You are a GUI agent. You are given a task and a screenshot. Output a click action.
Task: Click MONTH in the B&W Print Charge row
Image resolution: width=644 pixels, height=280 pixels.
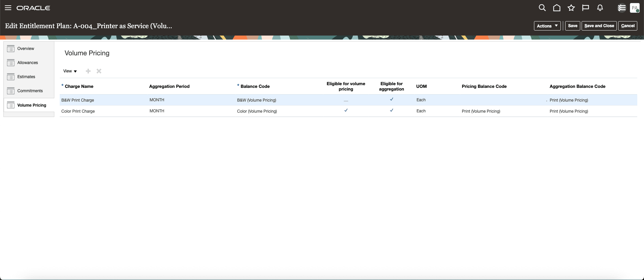157,100
